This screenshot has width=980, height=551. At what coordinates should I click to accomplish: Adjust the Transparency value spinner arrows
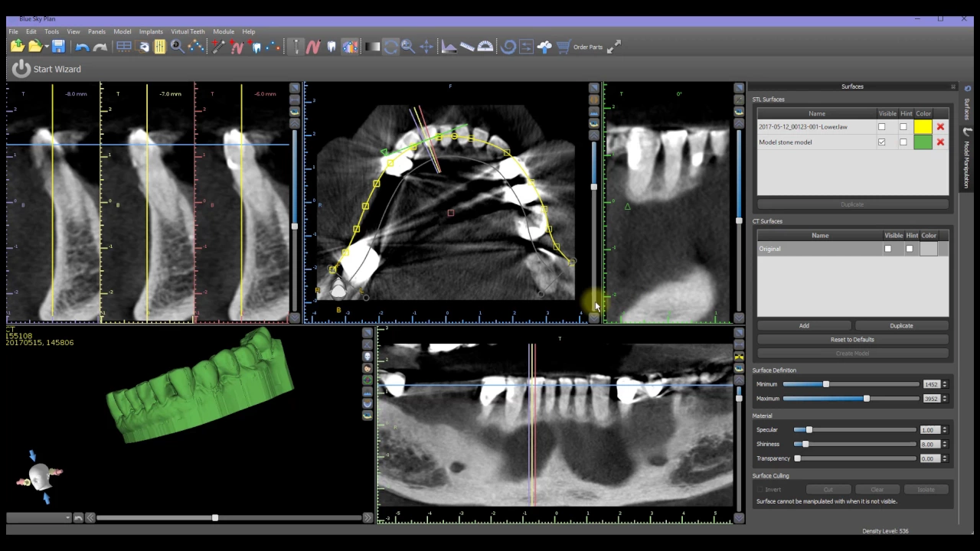[945, 458]
